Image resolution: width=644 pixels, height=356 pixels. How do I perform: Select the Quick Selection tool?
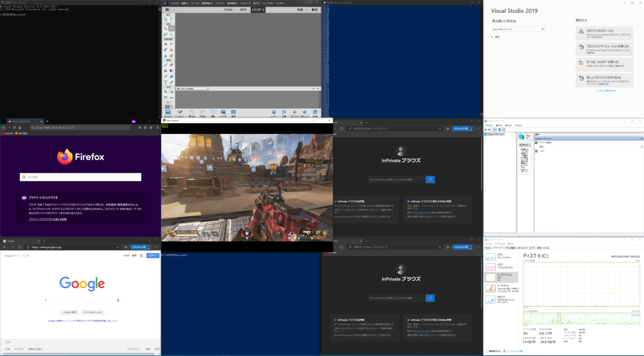172,34
